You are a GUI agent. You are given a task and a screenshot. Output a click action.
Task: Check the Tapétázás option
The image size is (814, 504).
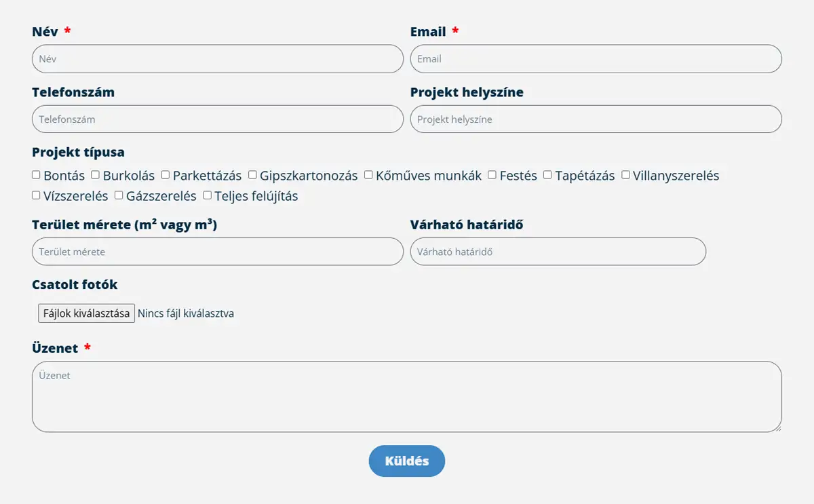click(547, 175)
